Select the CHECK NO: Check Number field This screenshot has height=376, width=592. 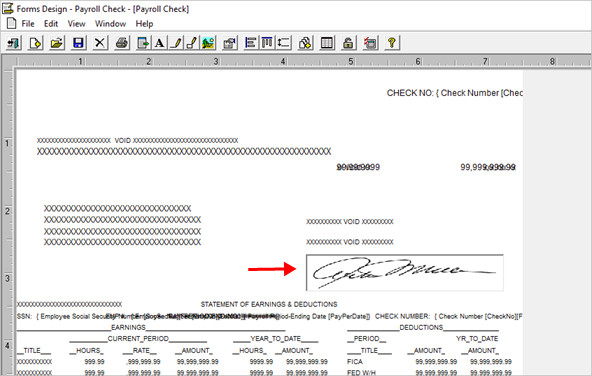pos(455,93)
